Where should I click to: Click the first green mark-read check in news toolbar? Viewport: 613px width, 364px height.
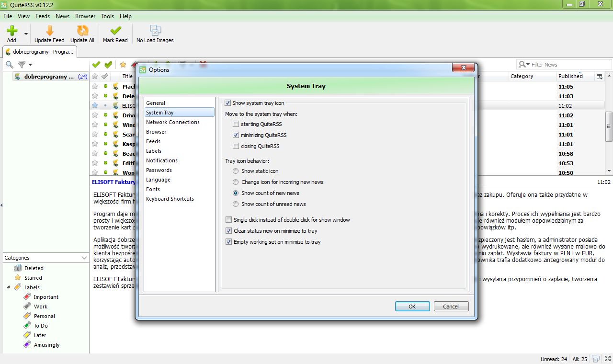(96, 65)
